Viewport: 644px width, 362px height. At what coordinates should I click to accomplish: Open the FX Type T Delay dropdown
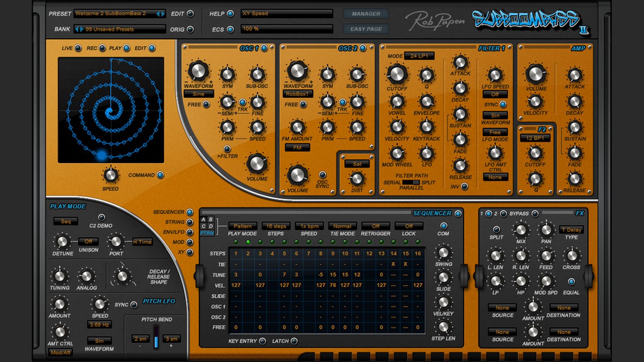571,230
